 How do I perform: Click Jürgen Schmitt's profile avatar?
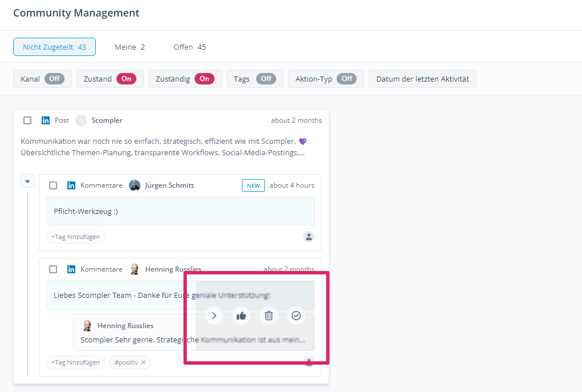pyautogui.click(x=135, y=185)
